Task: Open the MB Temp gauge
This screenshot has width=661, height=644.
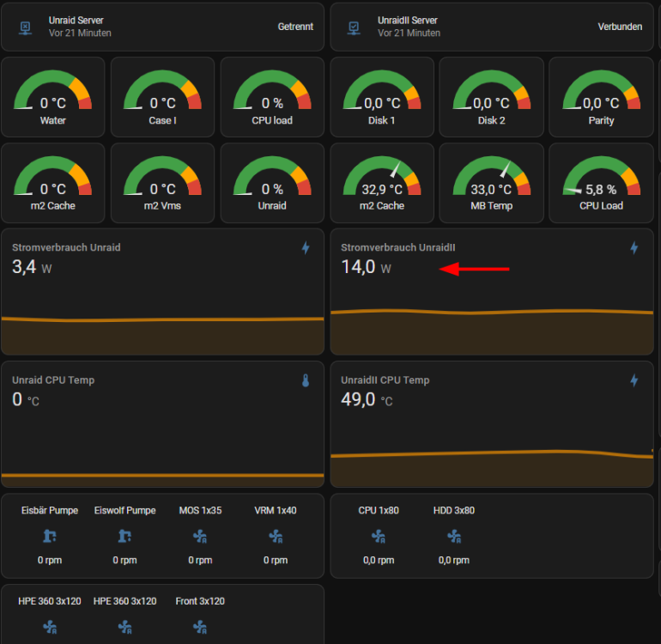Action: (x=492, y=183)
